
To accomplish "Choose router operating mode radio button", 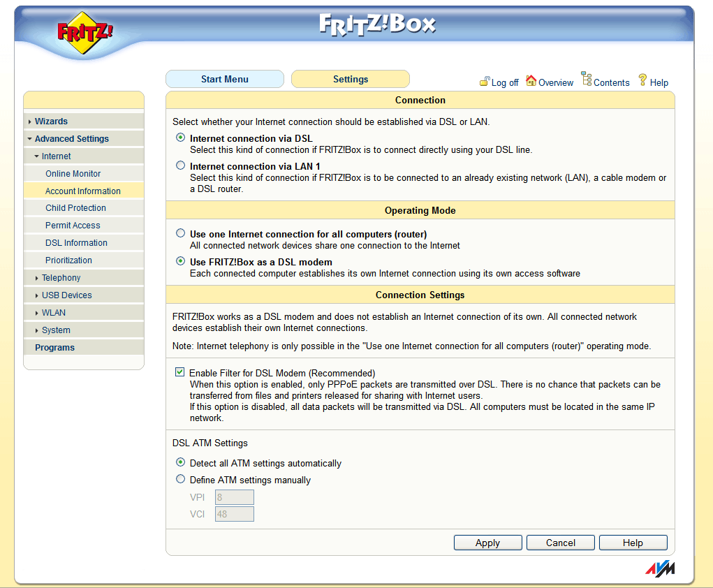I will point(181,233).
